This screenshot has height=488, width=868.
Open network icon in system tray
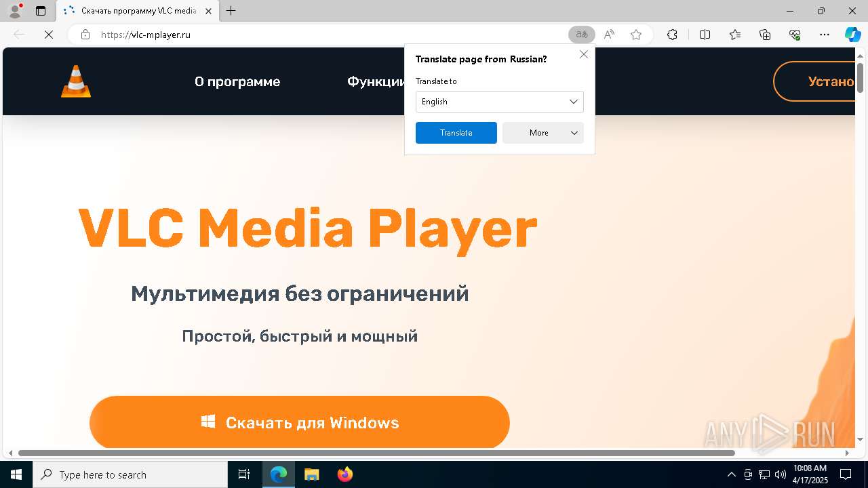tap(764, 474)
